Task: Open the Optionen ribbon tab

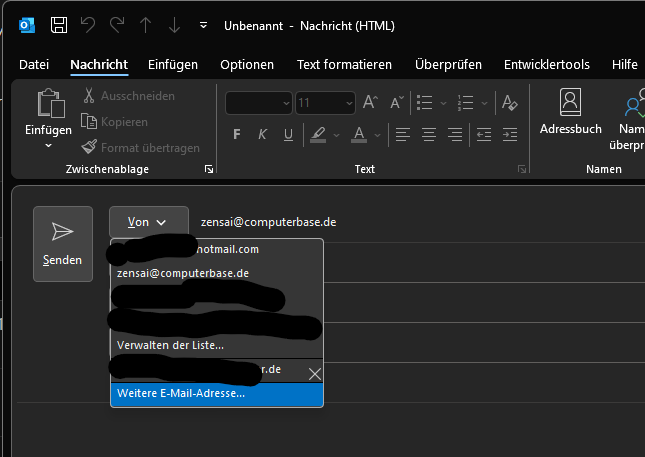Action: [x=247, y=65]
